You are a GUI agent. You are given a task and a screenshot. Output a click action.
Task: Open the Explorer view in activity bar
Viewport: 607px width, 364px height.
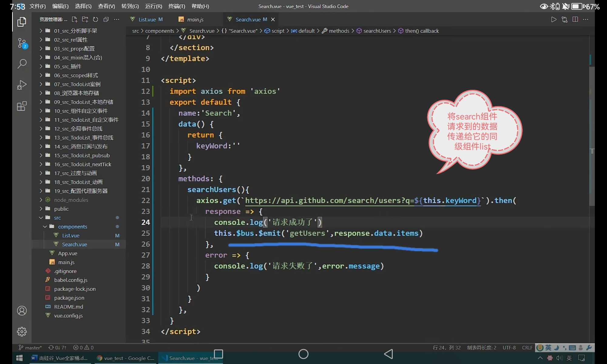[x=22, y=22]
